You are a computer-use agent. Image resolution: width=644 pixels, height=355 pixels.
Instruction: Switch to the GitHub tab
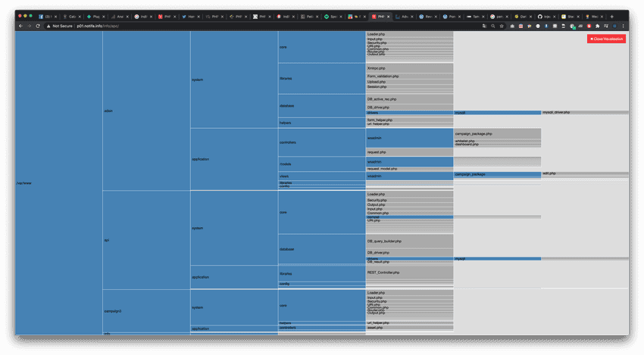coord(544,16)
